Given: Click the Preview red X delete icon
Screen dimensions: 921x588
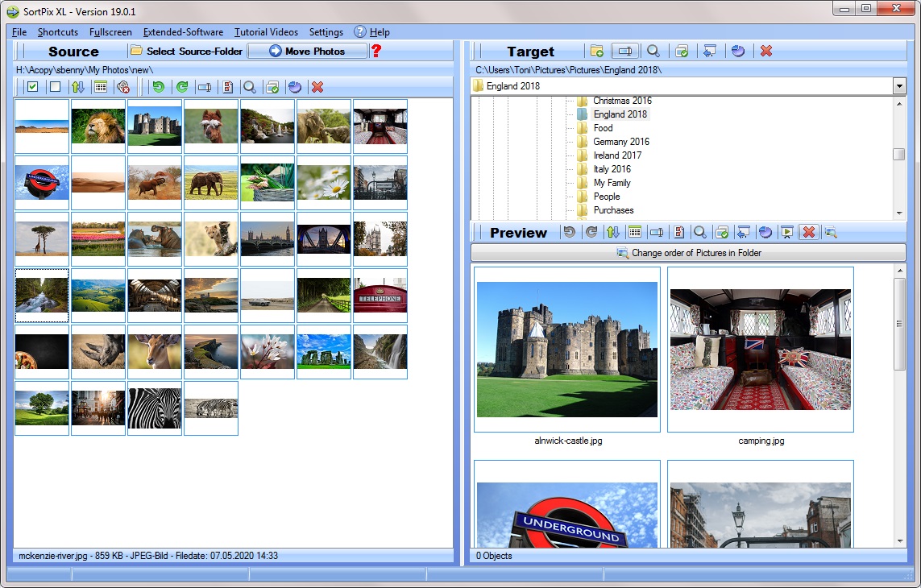Looking at the screenshot, I should pyautogui.click(x=809, y=233).
